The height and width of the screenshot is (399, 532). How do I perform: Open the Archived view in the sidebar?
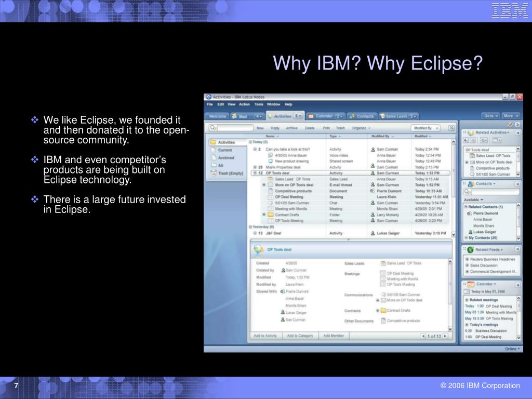pyautogui.click(x=226, y=158)
